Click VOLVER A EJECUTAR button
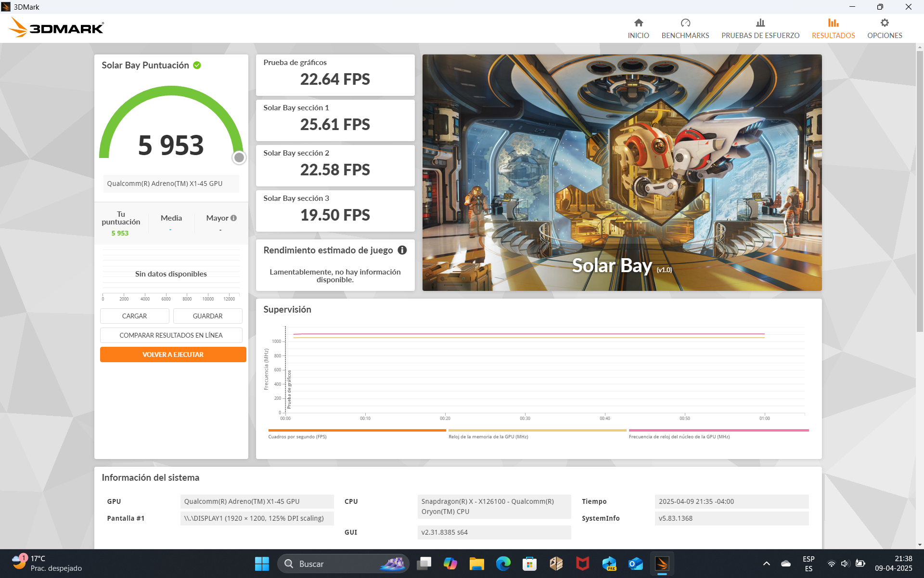924x578 pixels. [x=173, y=355]
